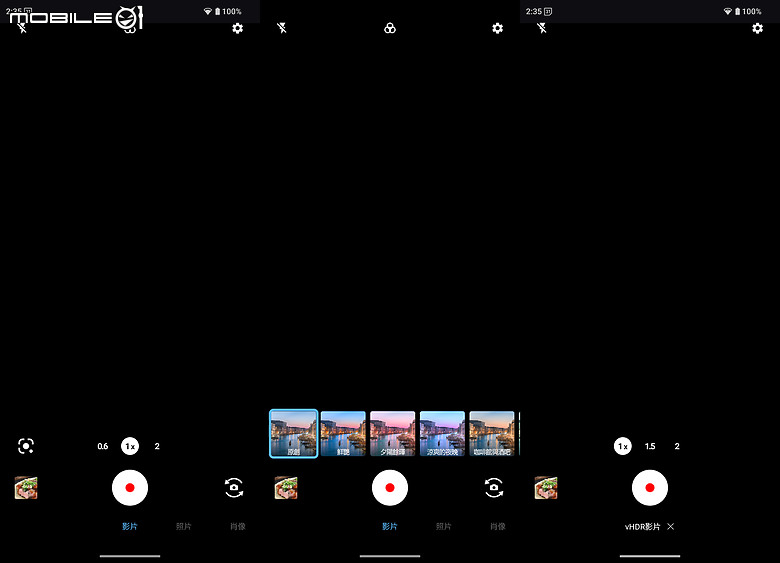
Task: Start recording on the vHDR screen
Action: pos(650,487)
